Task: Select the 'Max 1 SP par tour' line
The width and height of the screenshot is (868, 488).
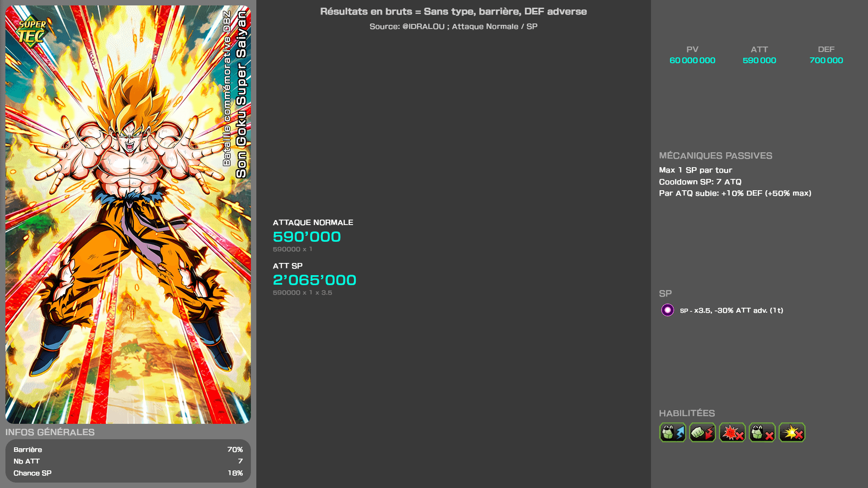Action: (x=695, y=170)
